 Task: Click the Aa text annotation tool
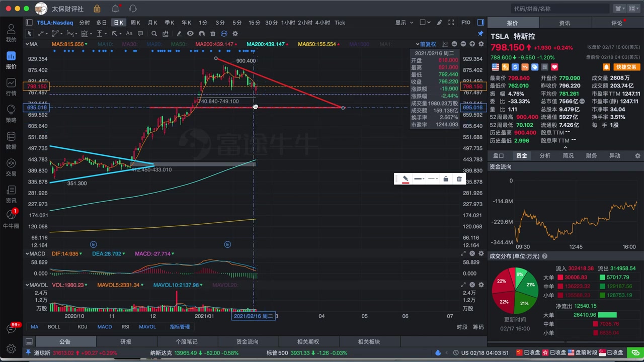[x=129, y=34]
